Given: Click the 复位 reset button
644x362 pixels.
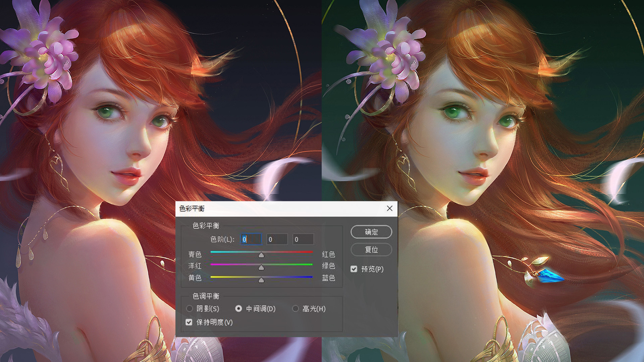Looking at the screenshot, I should coord(371,250).
